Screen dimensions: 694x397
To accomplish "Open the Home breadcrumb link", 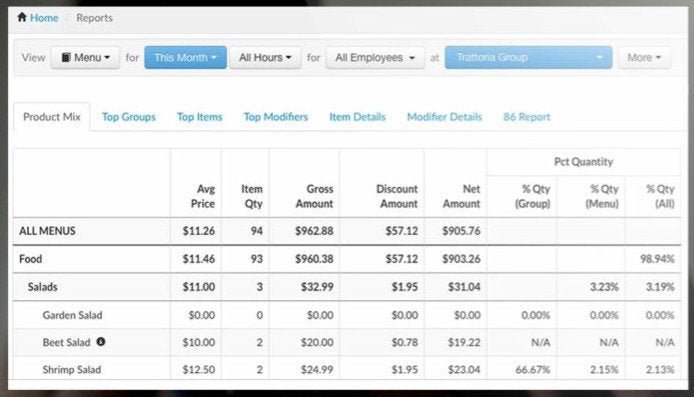I will point(44,18).
